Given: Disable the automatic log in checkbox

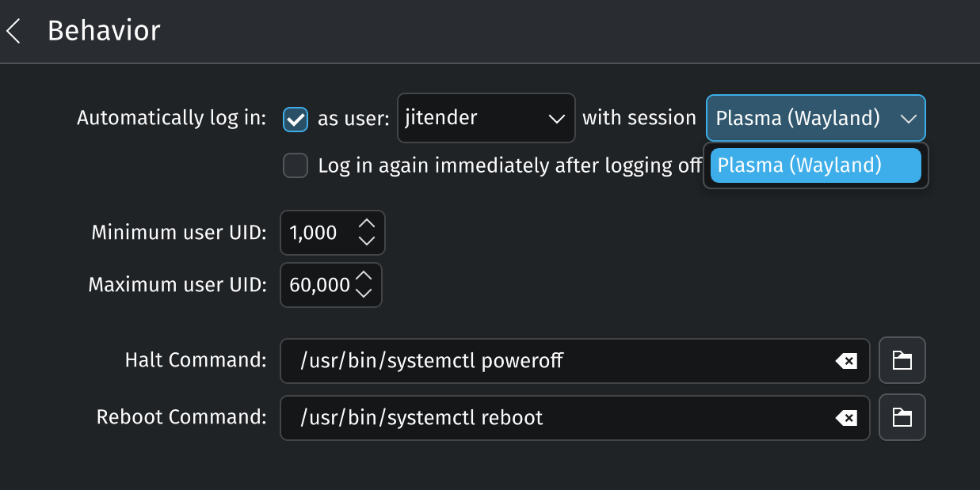Looking at the screenshot, I should [x=296, y=119].
